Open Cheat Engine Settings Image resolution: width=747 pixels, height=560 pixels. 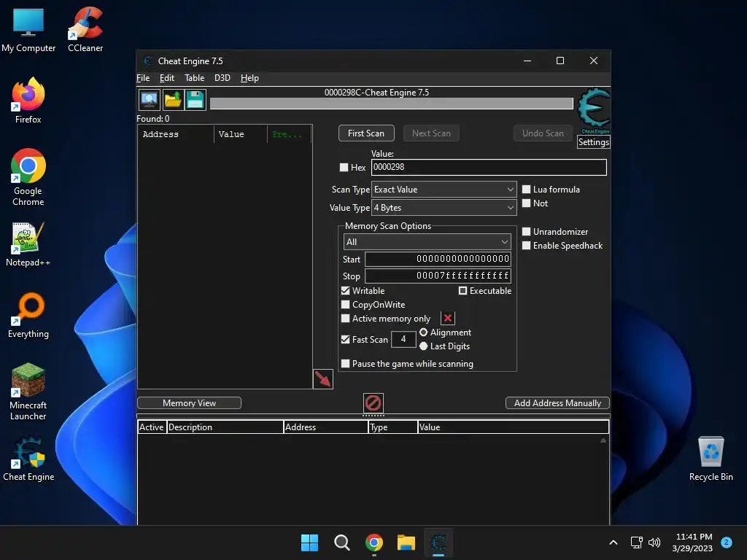coord(593,142)
